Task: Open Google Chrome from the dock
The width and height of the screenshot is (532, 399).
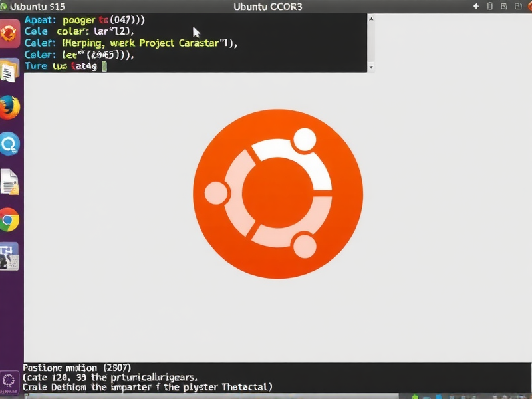Action: (x=9, y=220)
